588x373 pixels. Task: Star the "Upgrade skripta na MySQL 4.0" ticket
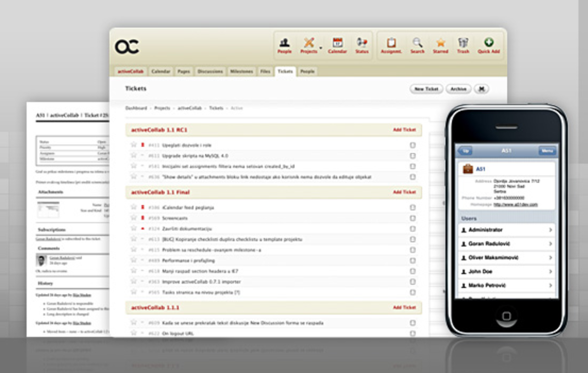(x=134, y=155)
